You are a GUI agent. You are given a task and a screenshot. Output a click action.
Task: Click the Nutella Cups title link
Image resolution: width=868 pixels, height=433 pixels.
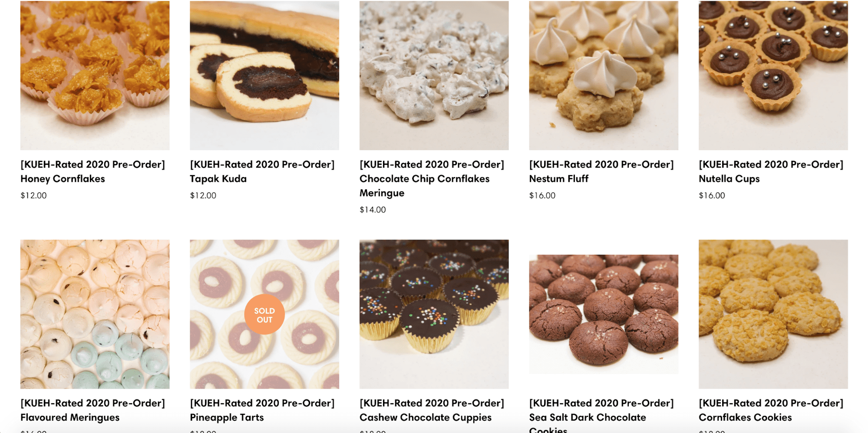pos(771,171)
